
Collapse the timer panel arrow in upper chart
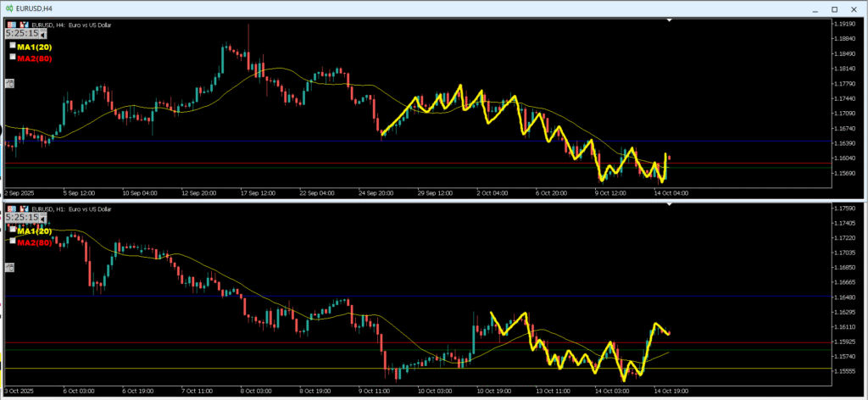coord(42,36)
